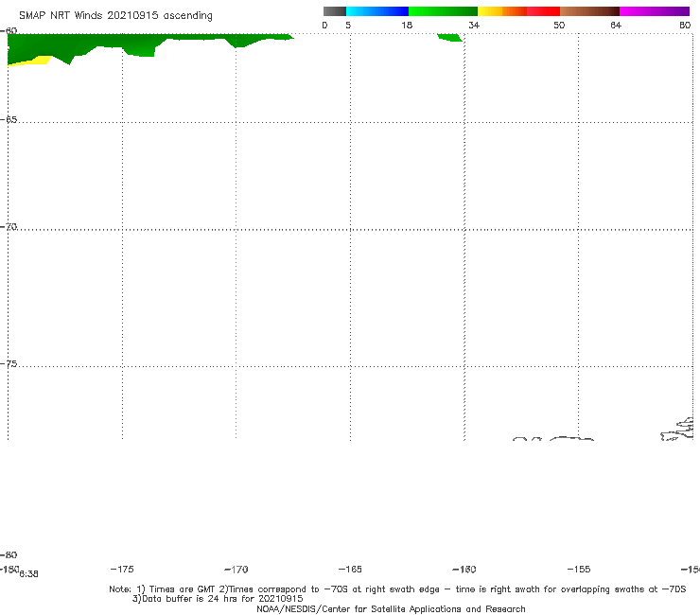Pick the magenta-purple colorbar segment
This screenshot has height=615, width=700.
655,11
